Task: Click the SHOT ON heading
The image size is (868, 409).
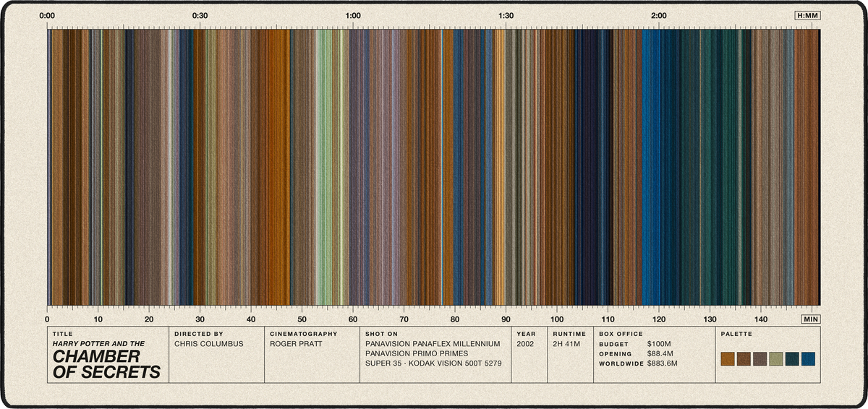Action: (x=382, y=335)
